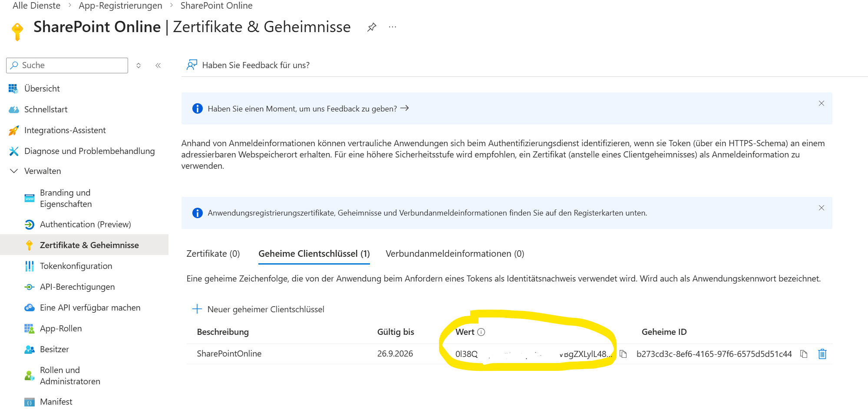868x409 pixels.
Task: Click the feedback person icon
Action: tap(191, 65)
